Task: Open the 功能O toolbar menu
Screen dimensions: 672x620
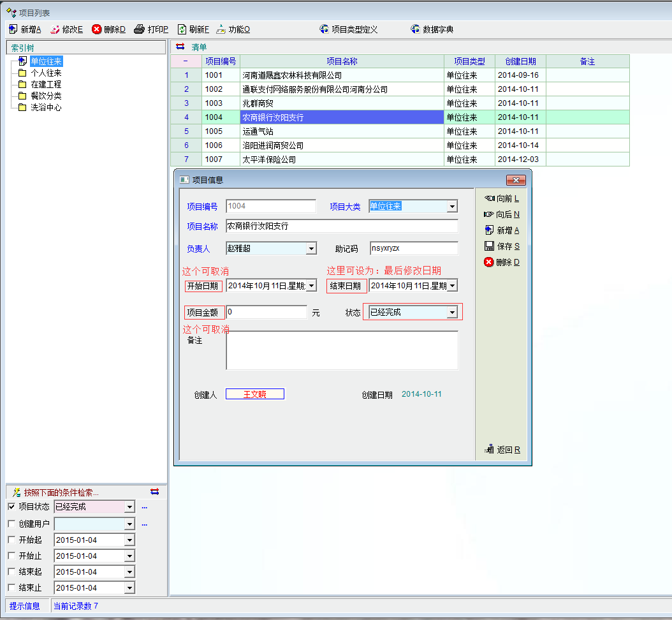Action: pos(233,29)
